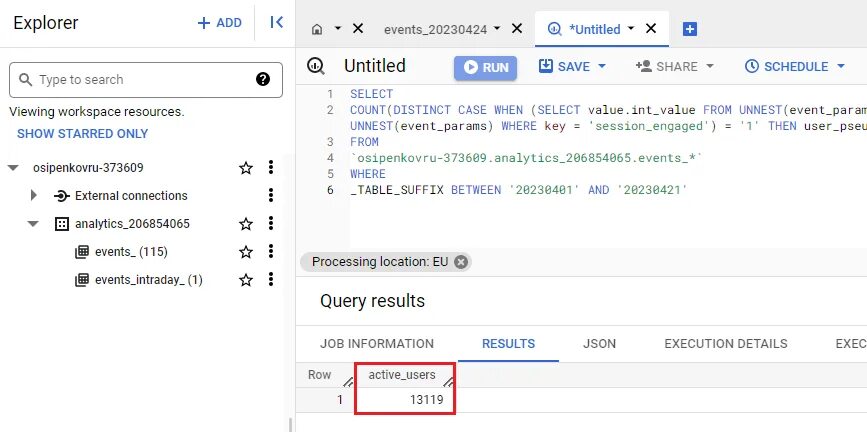Viewport: 867px width, 432px height.
Task: Expand External connections node
Action: tap(34, 195)
